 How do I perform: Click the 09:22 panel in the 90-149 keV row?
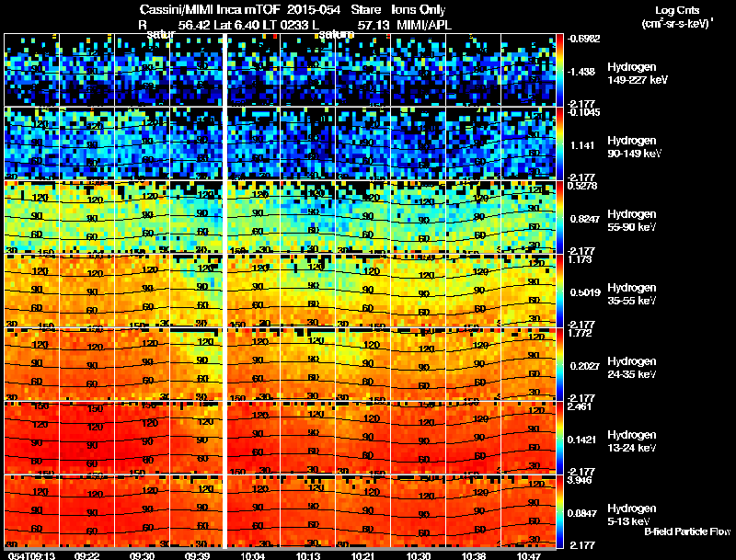tap(86, 143)
